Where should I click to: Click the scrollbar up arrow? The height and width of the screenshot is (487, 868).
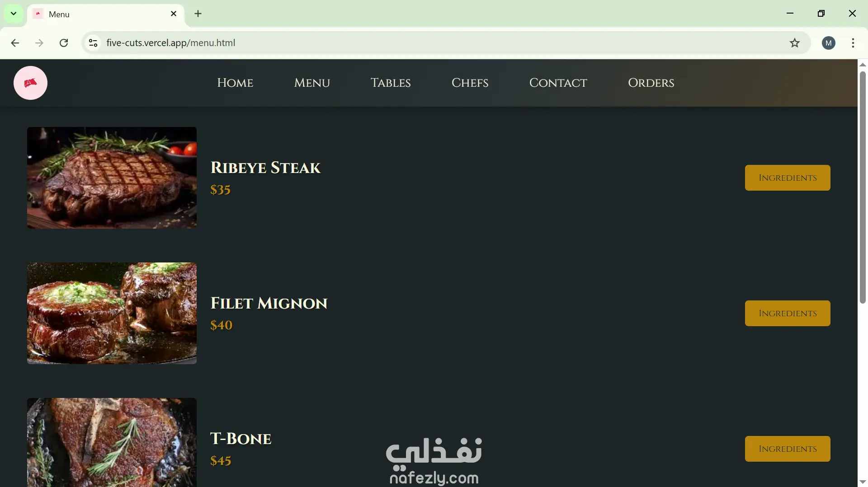[863, 65]
